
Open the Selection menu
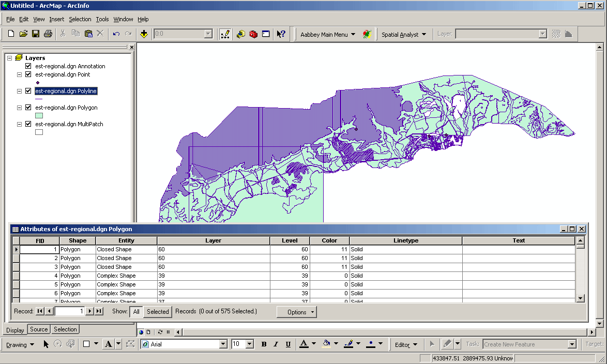click(80, 19)
